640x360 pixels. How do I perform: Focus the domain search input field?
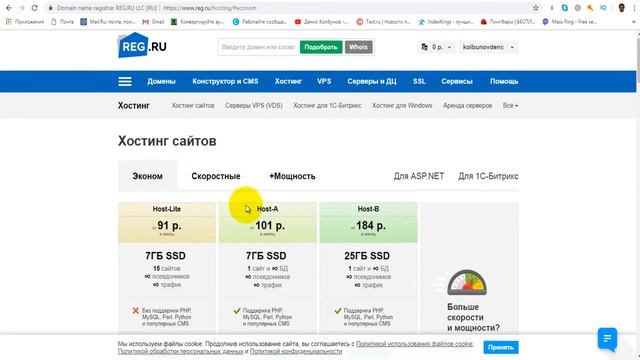coord(259,47)
